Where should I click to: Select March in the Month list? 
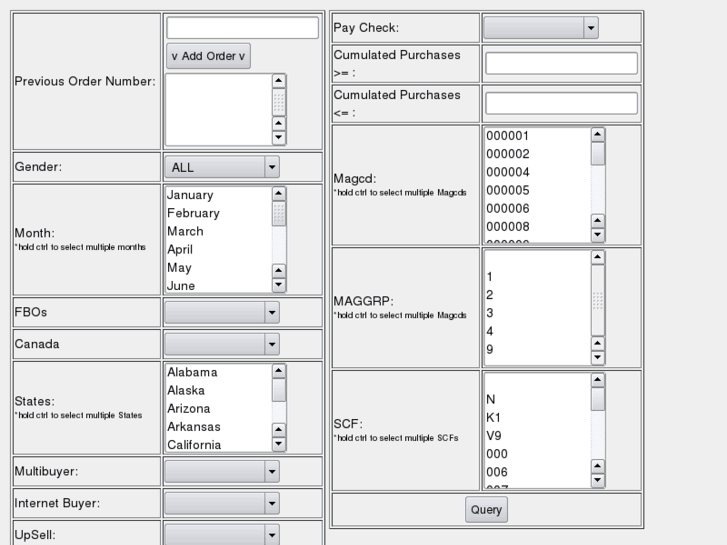[x=218, y=231]
